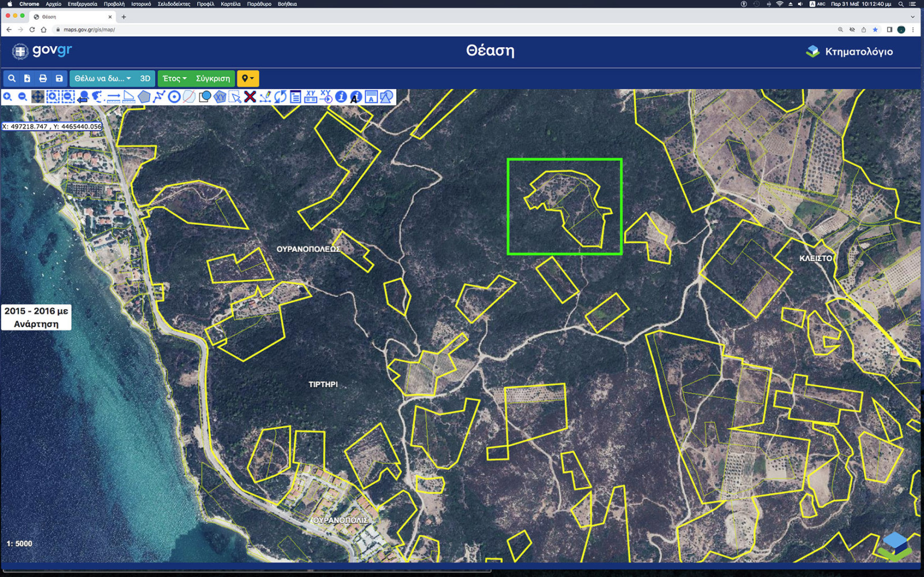Toggle the layers cube icon at bottom right
Viewport: 924px width, 577px height.
tap(895, 546)
